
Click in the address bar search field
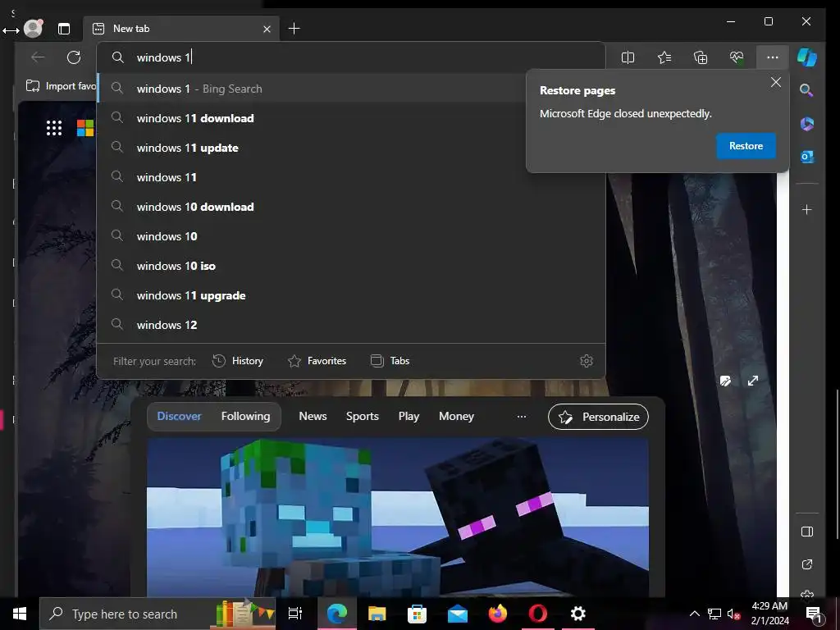(351, 57)
